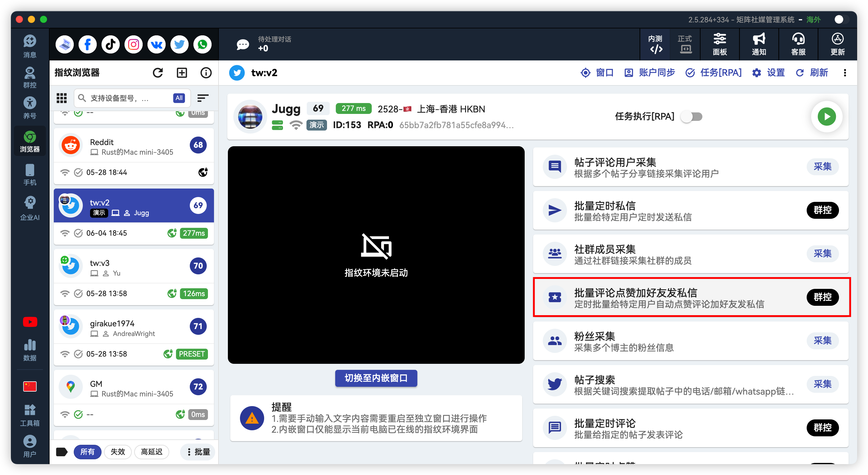868x475 pixels.
Task: Select the All filter in search box
Action: 179,98
